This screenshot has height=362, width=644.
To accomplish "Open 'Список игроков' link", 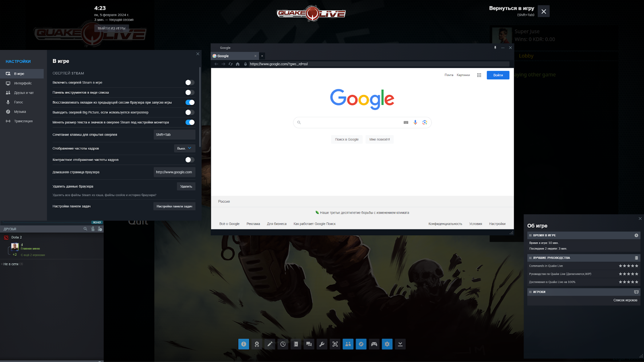I will [625, 300].
